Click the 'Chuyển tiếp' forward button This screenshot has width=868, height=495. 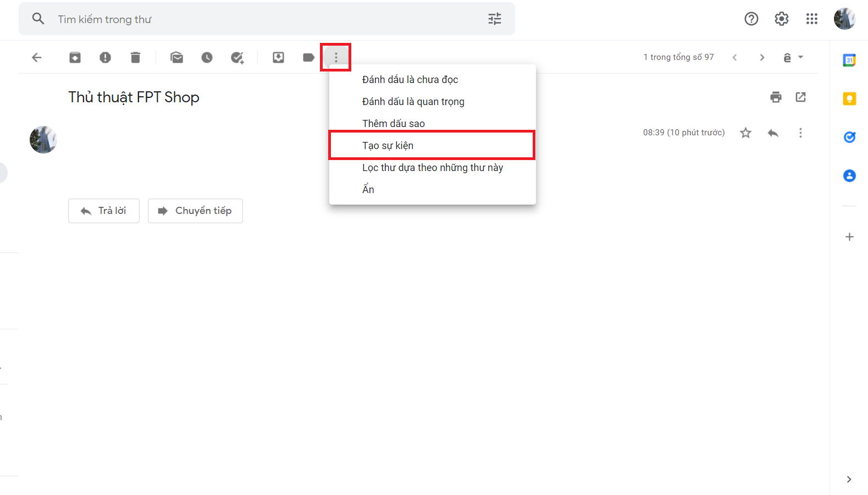tap(195, 211)
